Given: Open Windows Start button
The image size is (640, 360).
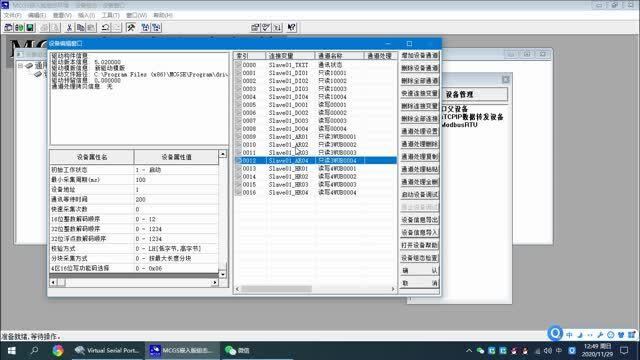Looking at the screenshot, I should 11,350.
